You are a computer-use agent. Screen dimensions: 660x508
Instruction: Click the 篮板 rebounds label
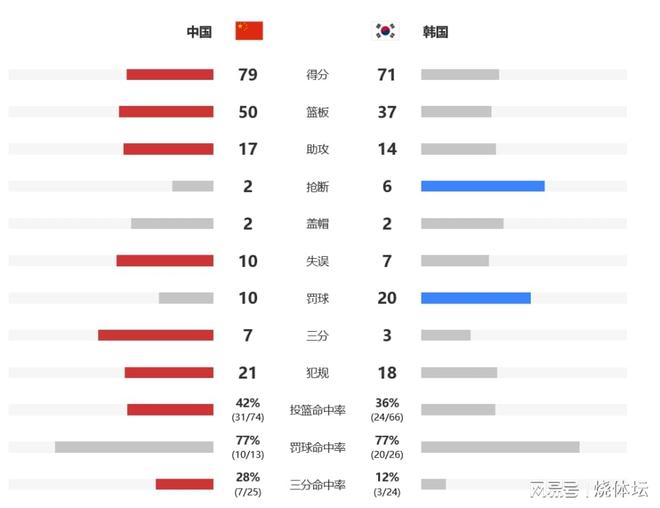[x=317, y=112]
